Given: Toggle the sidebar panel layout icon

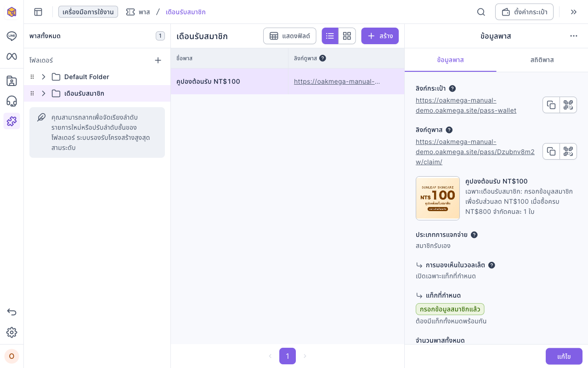Looking at the screenshot, I should pyautogui.click(x=38, y=12).
